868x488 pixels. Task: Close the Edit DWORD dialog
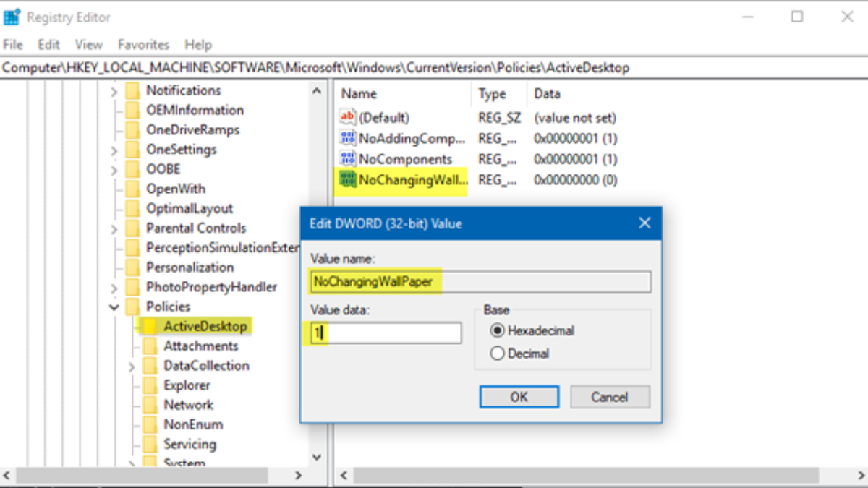coord(644,223)
